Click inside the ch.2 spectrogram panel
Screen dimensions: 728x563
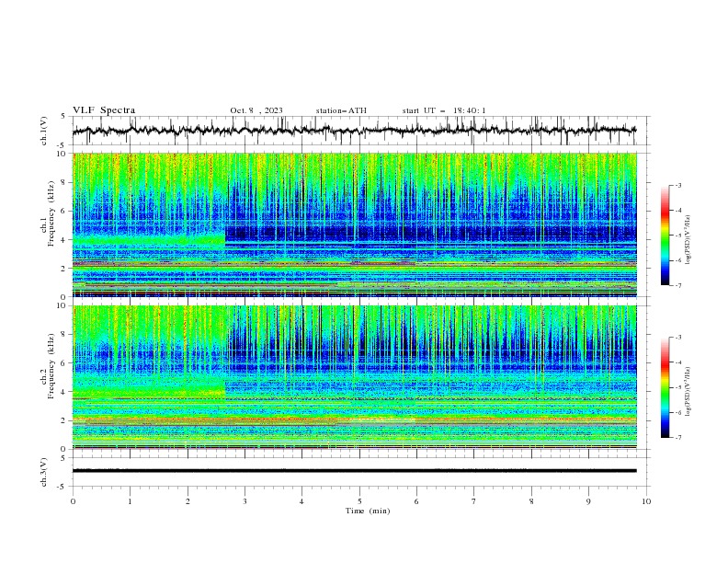(x=355, y=377)
